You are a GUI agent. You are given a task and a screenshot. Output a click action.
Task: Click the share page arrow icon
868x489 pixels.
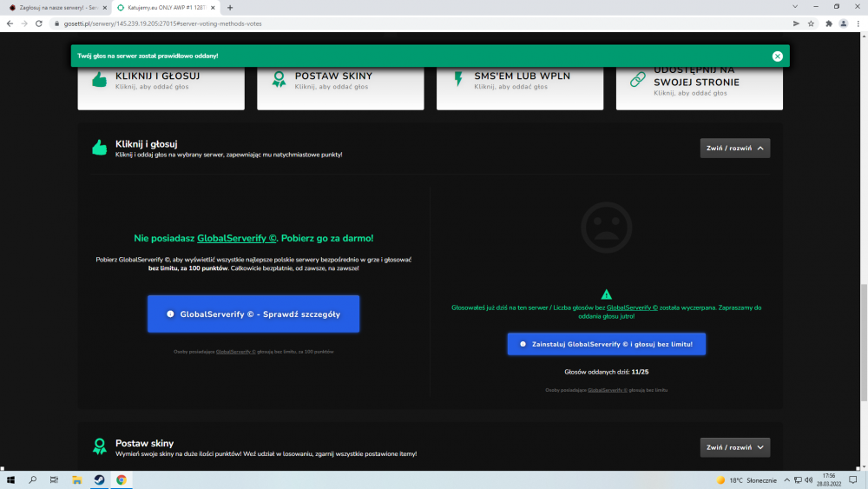click(796, 23)
